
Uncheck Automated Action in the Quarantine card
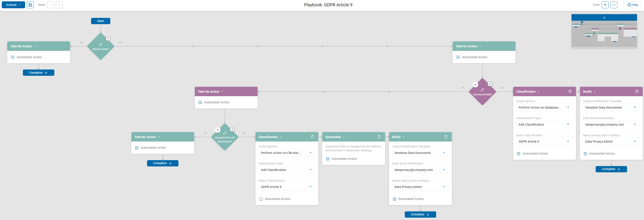[x=328, y=159]
